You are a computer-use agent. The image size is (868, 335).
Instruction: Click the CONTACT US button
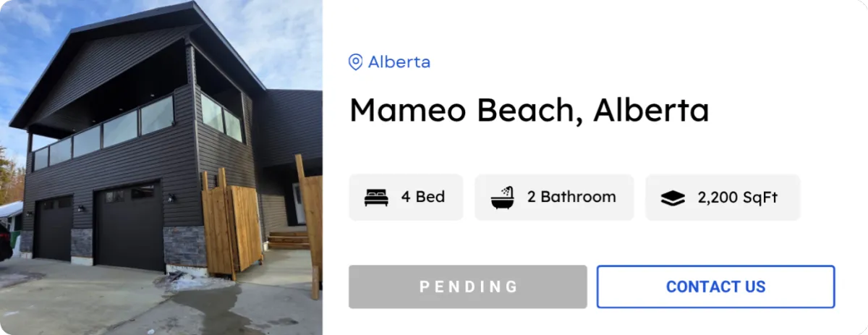click(x=716, y=287)
